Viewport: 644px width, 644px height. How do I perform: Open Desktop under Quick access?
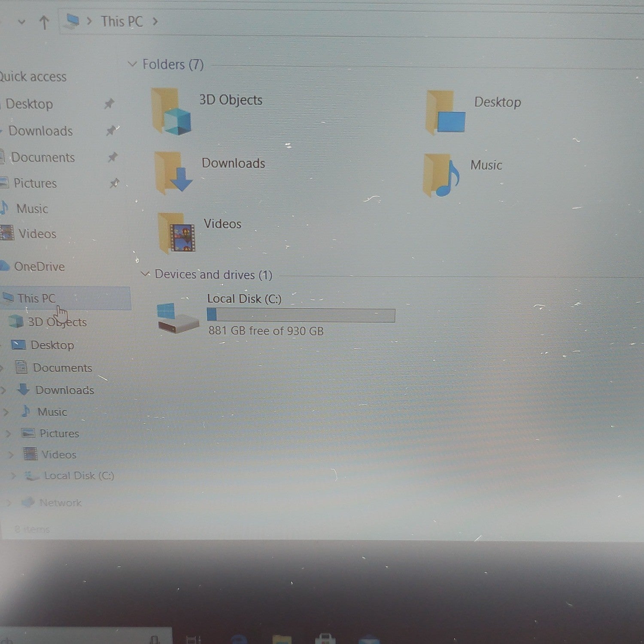click(29, 104)
